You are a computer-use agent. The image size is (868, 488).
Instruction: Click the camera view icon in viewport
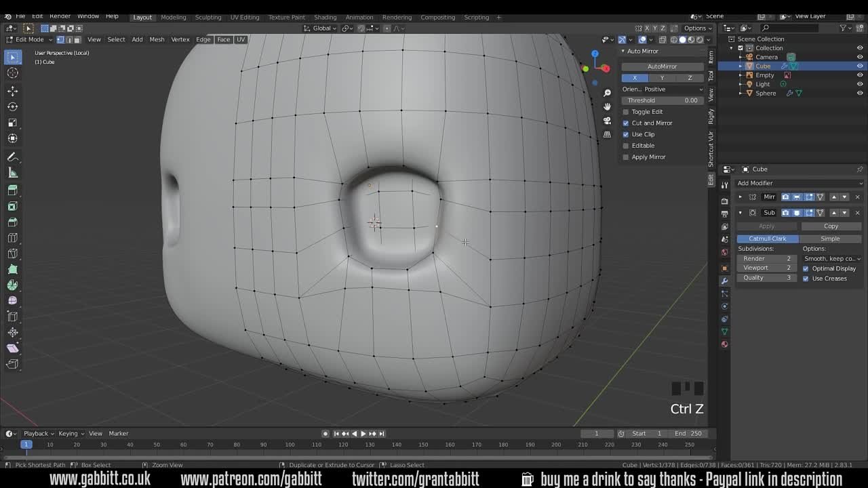[x=607, y=121]
